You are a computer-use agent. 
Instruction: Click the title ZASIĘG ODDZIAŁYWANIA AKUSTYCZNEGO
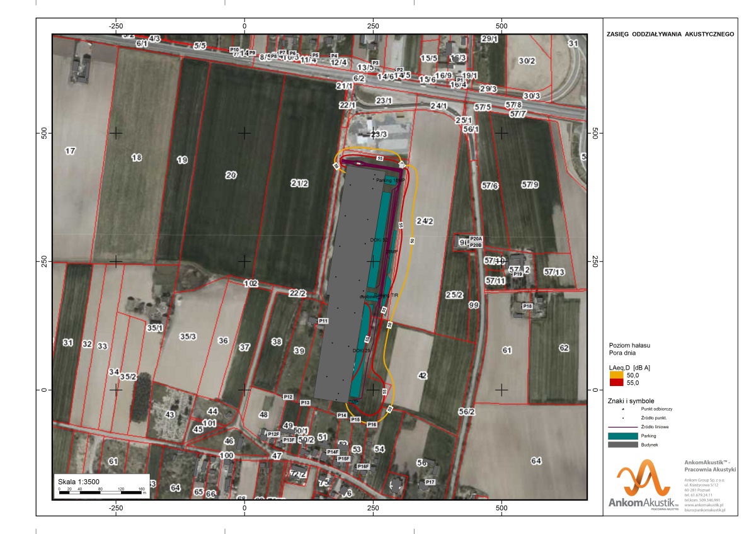click(x=669, y=35)
